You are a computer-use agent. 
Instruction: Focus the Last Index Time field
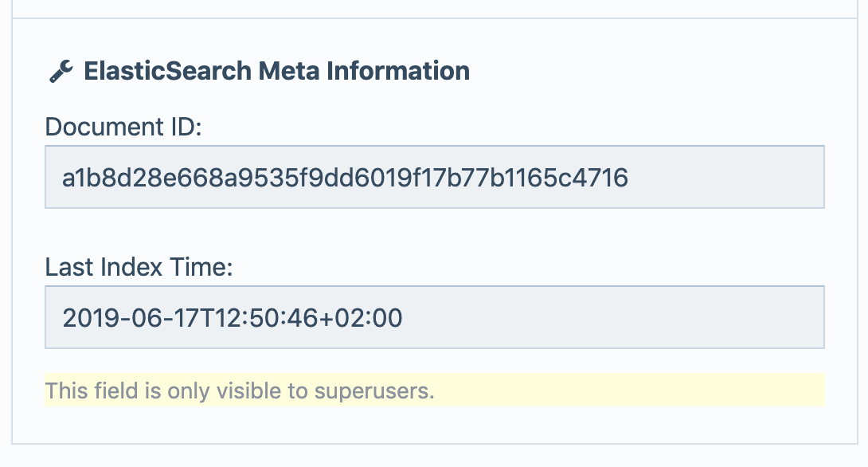(x=434, y=317)
